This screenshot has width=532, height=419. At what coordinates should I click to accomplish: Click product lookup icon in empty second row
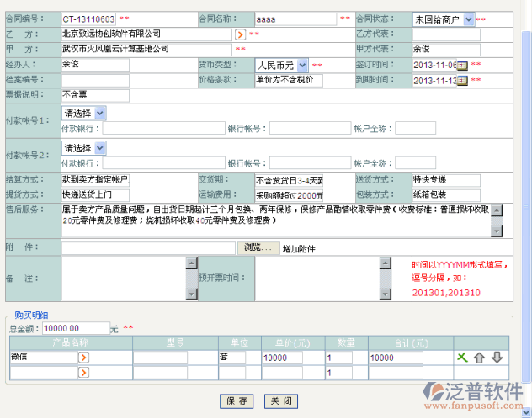83,373
